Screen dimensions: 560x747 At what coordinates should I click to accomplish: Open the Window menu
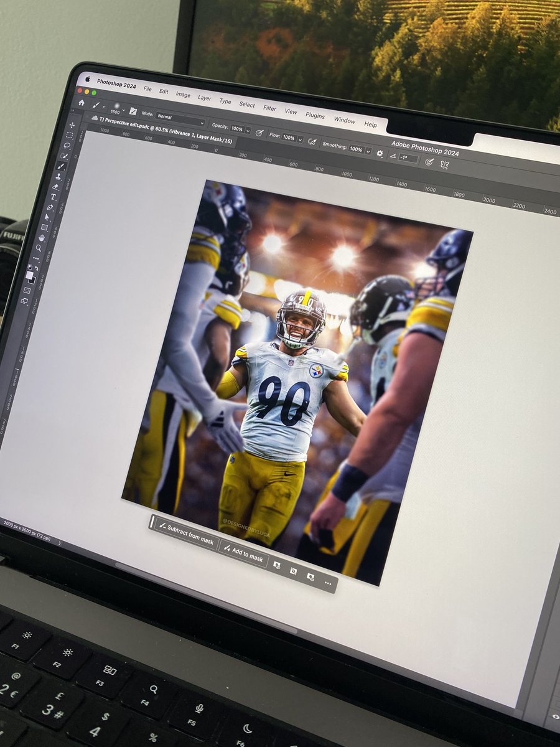pos(344,120)
